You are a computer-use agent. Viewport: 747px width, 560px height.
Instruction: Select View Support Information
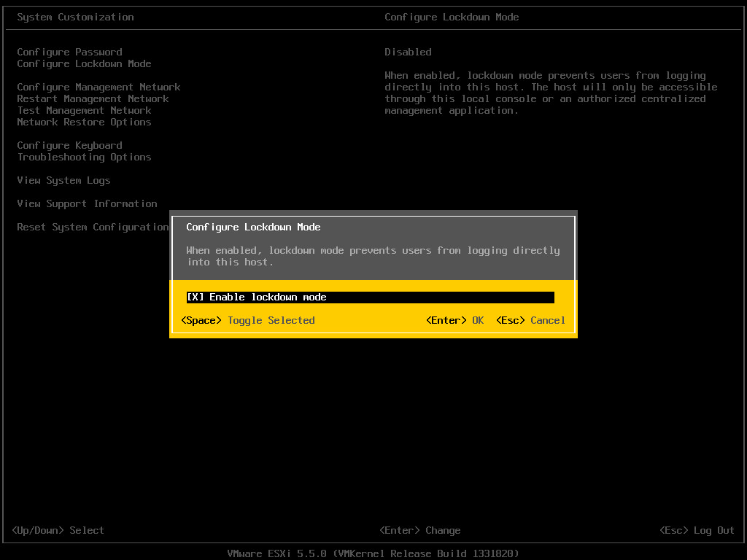coord(88,204)
